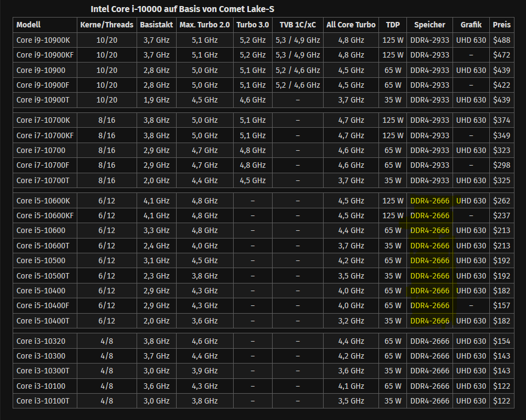Click the 'Core i7-10700KF' model cell
This screenshot has width=526, height=420.
coord(45,135)
